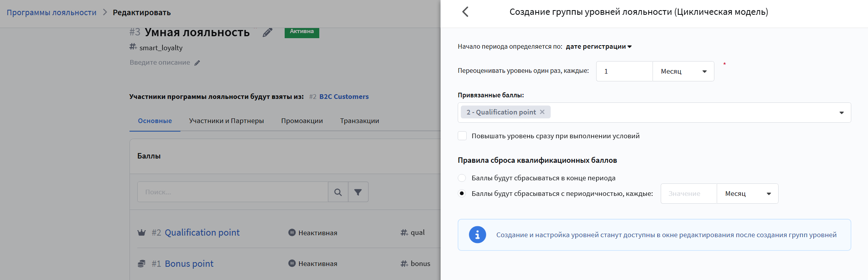Click the Редактировать breadcrumb text
The height and width of the screenshot is (280, 868).
(142, 12)
